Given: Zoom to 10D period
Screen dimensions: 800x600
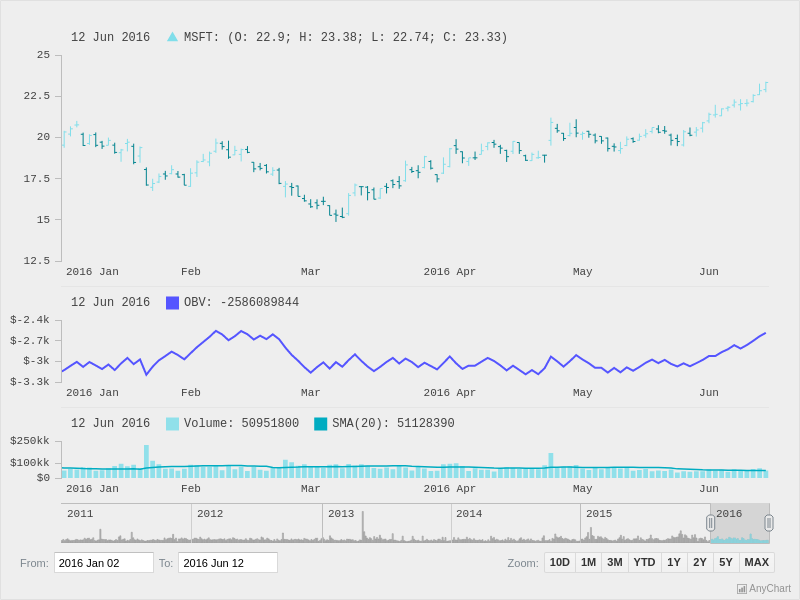Looking at the screenshot, I should click(x=560, y=562).
